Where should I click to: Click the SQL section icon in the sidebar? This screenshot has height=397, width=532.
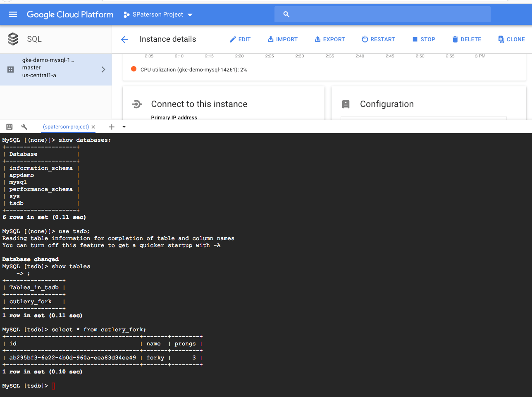(x=12, y=38)
